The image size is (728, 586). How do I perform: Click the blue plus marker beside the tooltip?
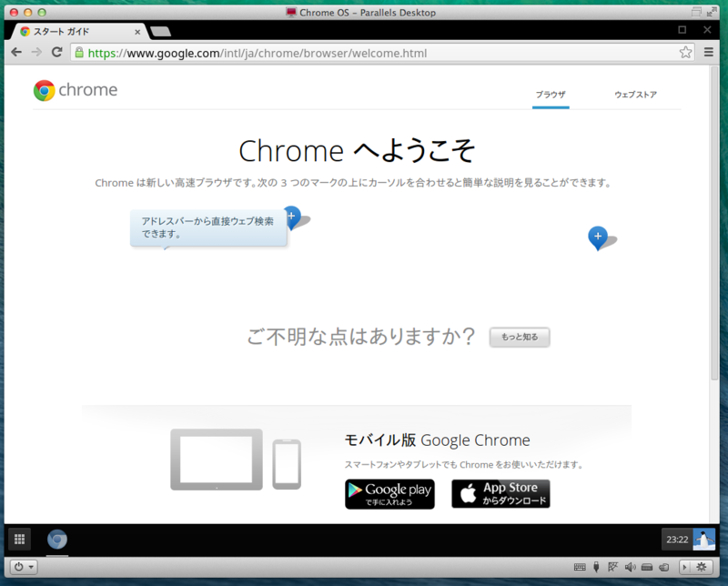point(292,216)
